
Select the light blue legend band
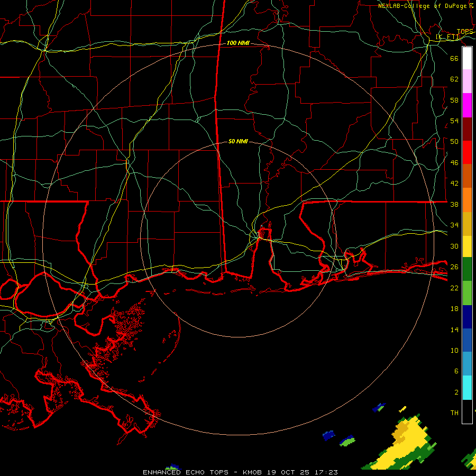467,364
